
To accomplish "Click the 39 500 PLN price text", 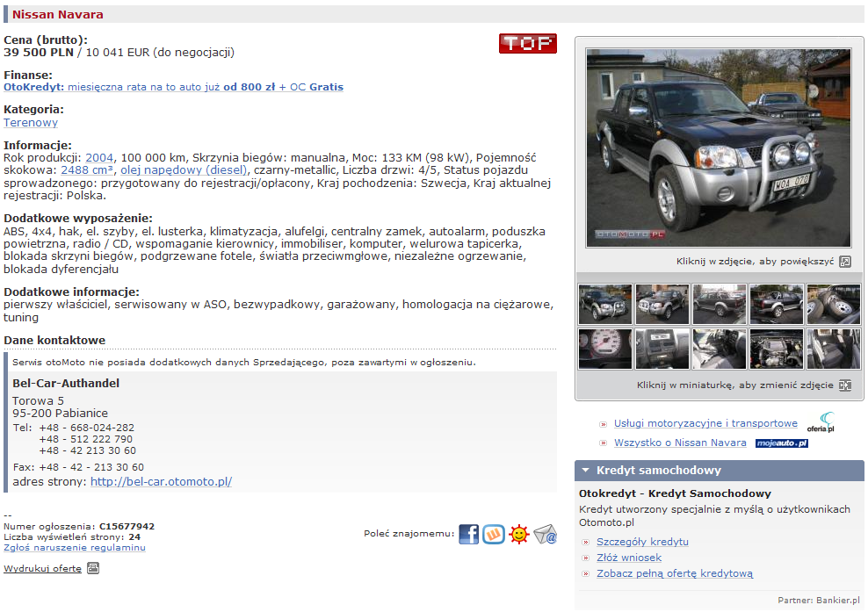I will [x=38, y=52].
